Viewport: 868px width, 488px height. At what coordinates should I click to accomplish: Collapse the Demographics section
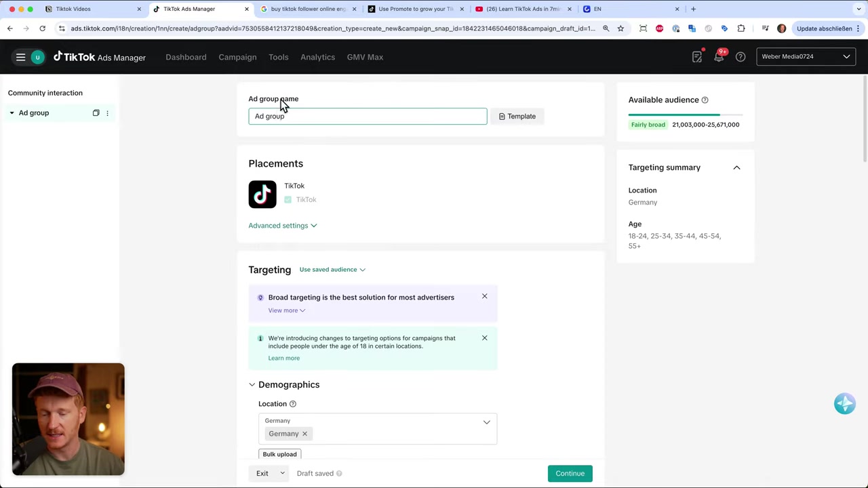pos(252,385)
